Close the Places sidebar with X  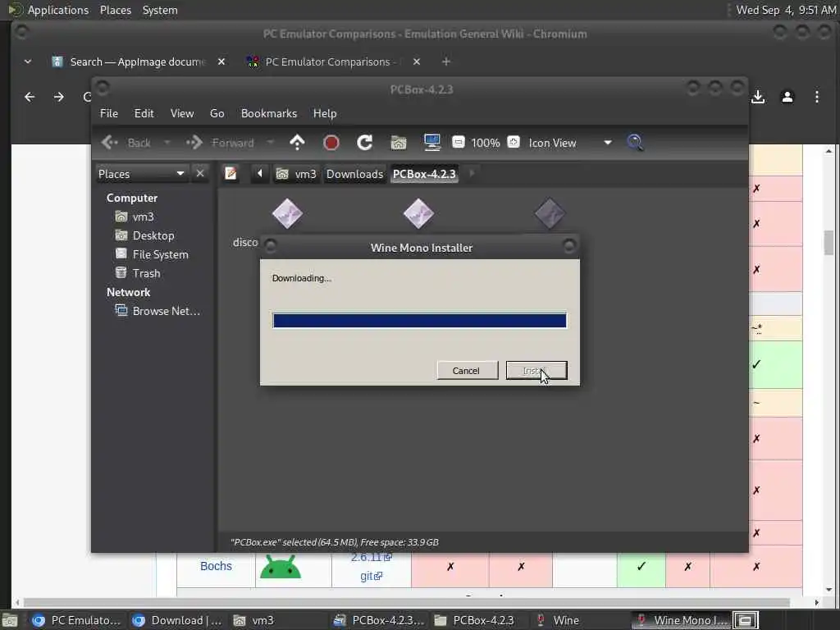[x=200, y=174]
